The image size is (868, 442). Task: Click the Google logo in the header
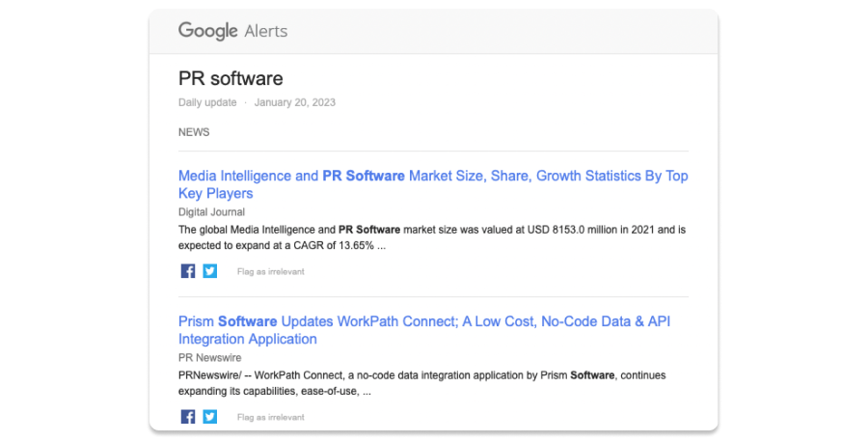coord(207,31)
